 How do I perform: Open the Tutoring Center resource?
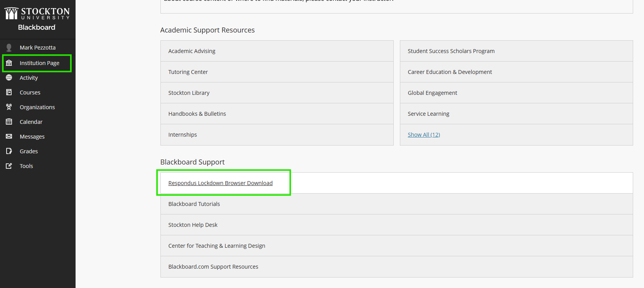click(x=277, y=72)
